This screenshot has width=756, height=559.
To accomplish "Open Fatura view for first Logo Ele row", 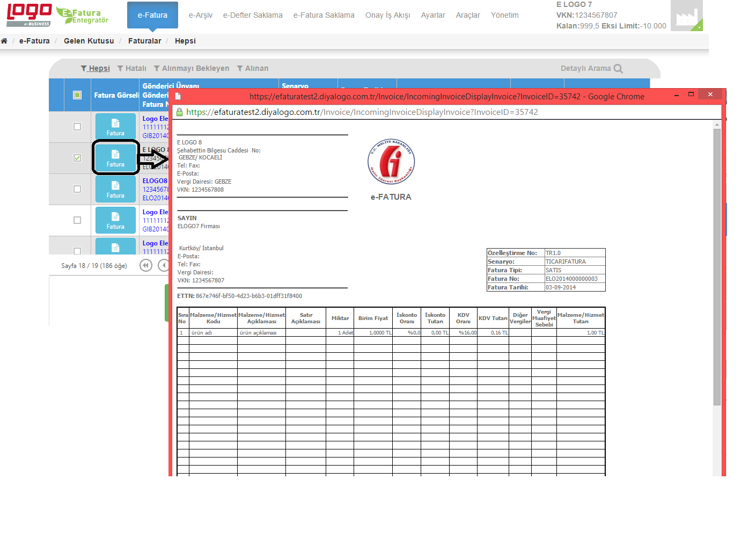I will point(115,127).
